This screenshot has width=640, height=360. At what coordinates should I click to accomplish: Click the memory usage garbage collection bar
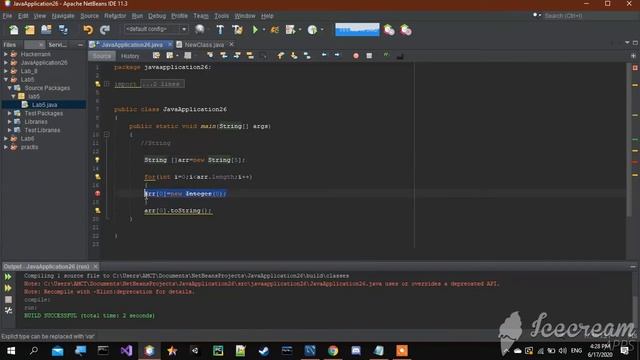tap(357, 30)
